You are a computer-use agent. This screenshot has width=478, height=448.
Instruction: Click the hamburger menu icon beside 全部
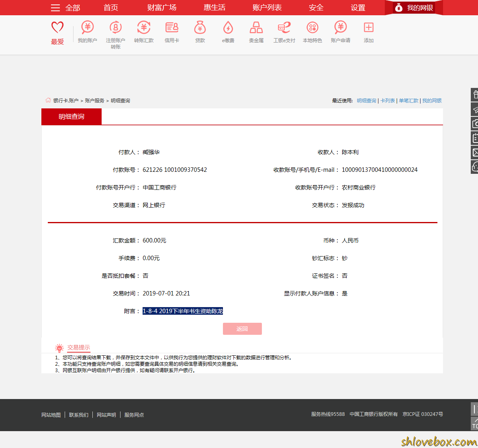[x=55, y=8]
